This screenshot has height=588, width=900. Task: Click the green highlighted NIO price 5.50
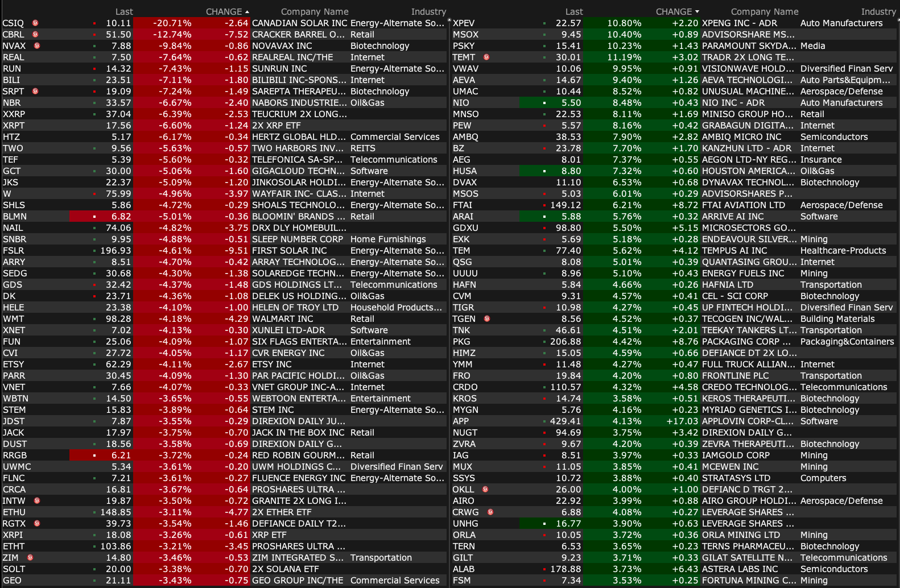point(571,103)
